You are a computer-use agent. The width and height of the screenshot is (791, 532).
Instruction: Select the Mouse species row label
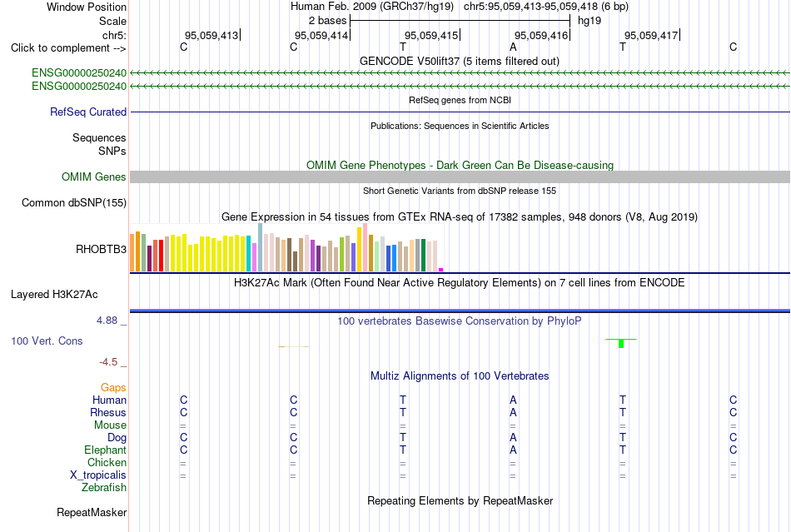coord(110,425)
